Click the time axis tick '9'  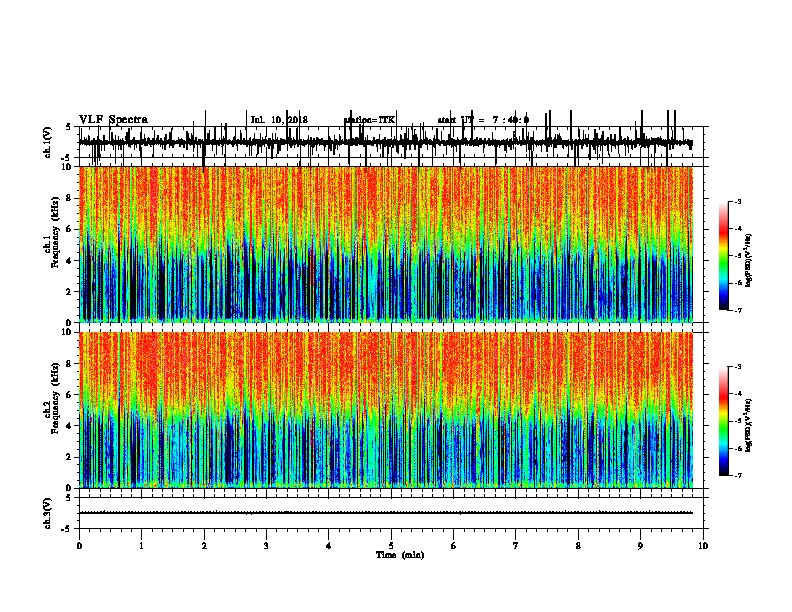pos(640,546)
